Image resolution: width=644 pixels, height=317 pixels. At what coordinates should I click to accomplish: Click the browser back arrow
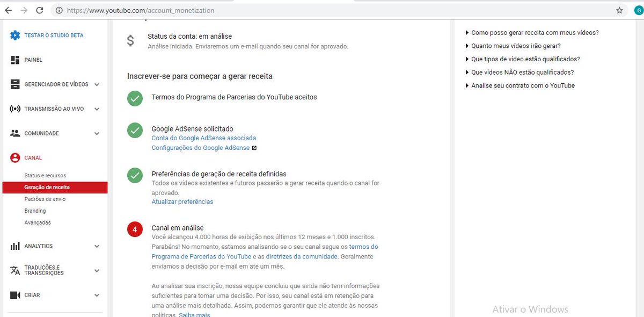pyautogui.click(x=8, y=10)
